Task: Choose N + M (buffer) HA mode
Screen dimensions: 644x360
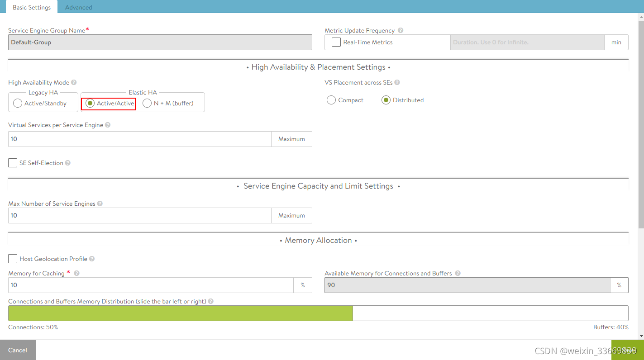Action: pos(147,104)
